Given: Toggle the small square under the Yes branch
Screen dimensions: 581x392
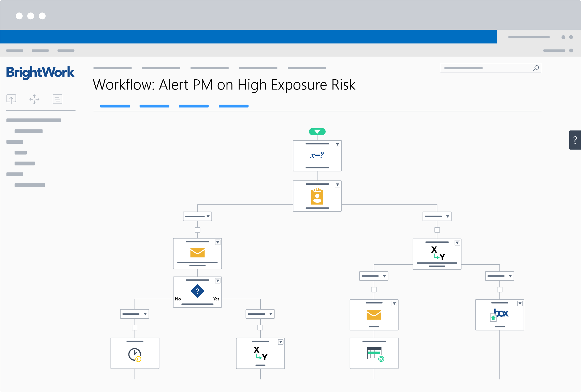Looking at the screenshot, I should (x=260, y=328).
